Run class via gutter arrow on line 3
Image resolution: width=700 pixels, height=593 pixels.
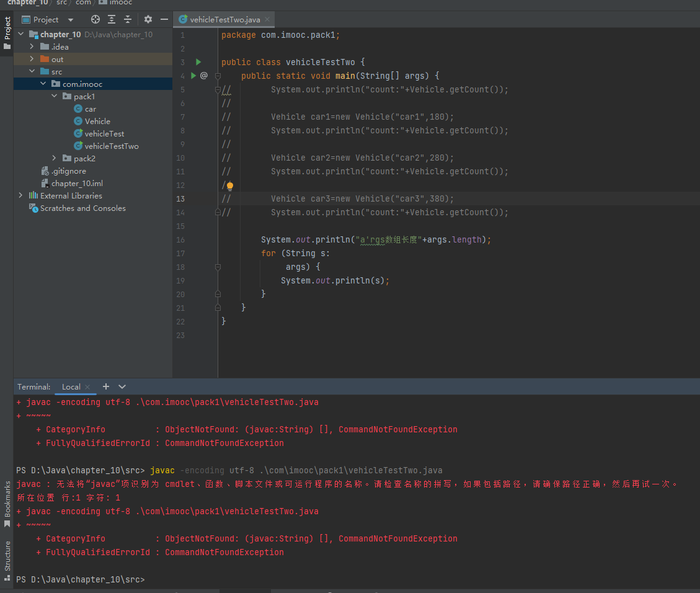coord(198,62)
